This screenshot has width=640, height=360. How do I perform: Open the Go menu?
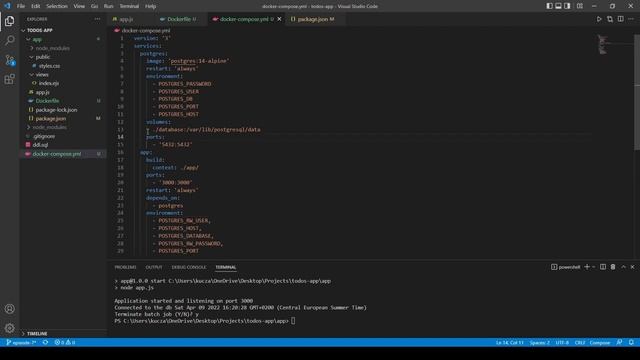(94, 6)
